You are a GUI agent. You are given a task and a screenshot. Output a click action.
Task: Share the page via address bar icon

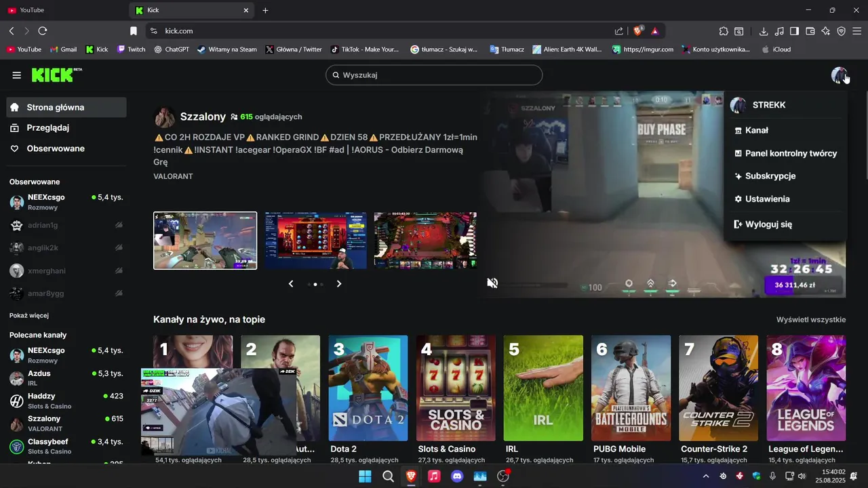[619, 31]
